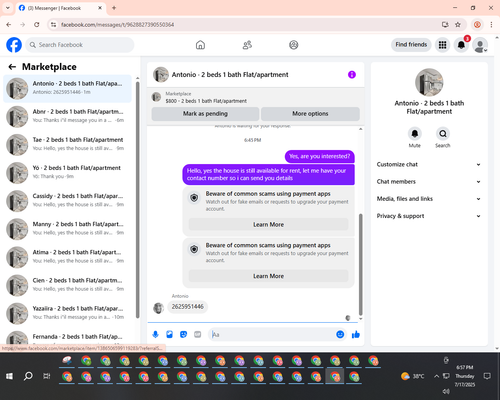The width and height of the screenshot is (500, 400).
Task: Open a new Chrome tab
Action: coord(114,8)
